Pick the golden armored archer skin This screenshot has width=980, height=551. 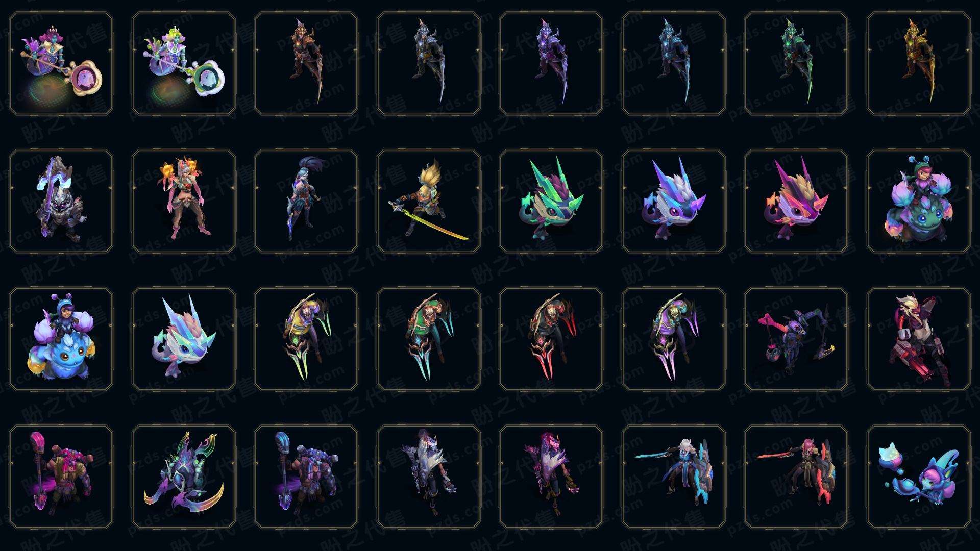pyautogui.click(x=919, y=63)
